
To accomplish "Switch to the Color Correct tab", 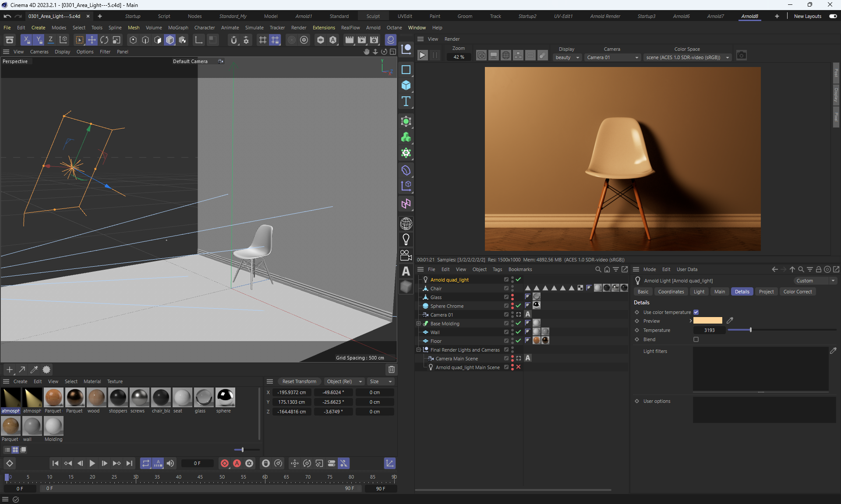I will point(797,292).
